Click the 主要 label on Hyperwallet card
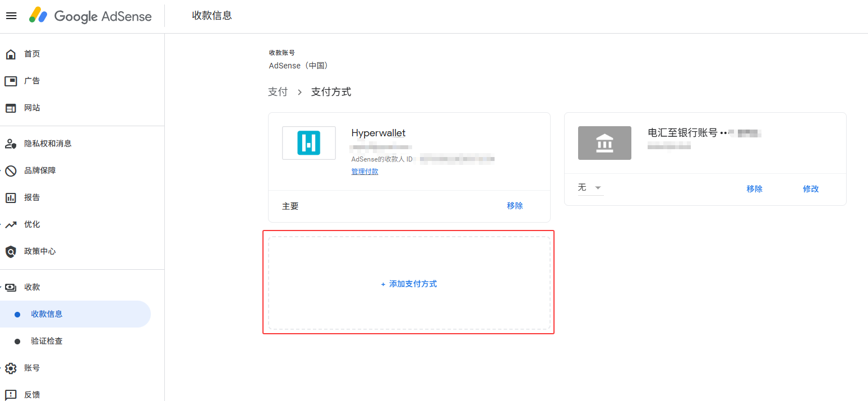 pyautogui.click(x=290, y=206)
